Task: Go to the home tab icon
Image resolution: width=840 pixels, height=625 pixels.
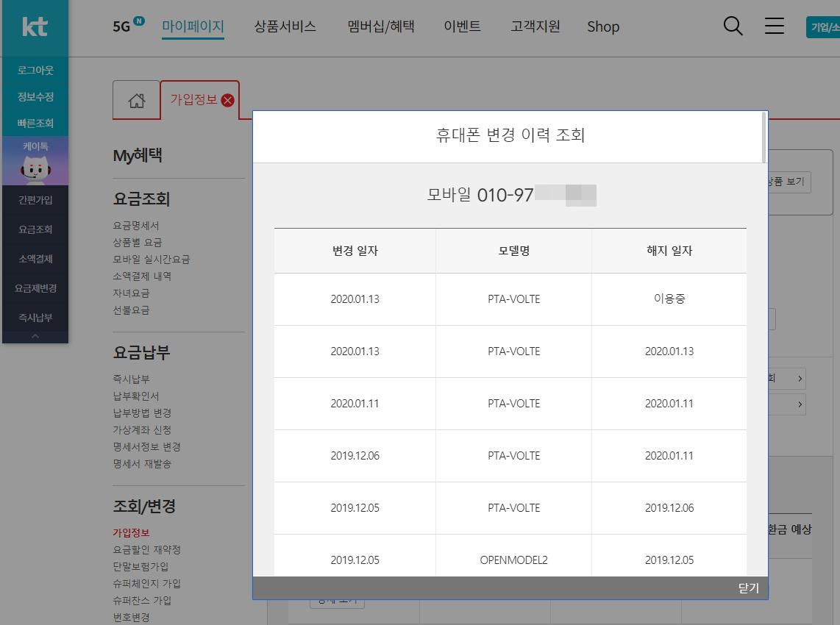Action: point(137,100)
